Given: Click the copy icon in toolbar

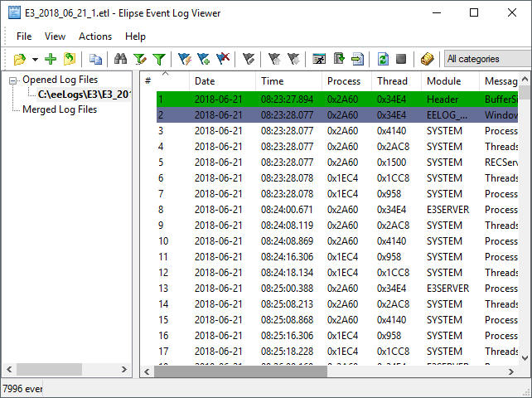Looking at the screenshot, I should pyautogui.click(x=96, y=59).
